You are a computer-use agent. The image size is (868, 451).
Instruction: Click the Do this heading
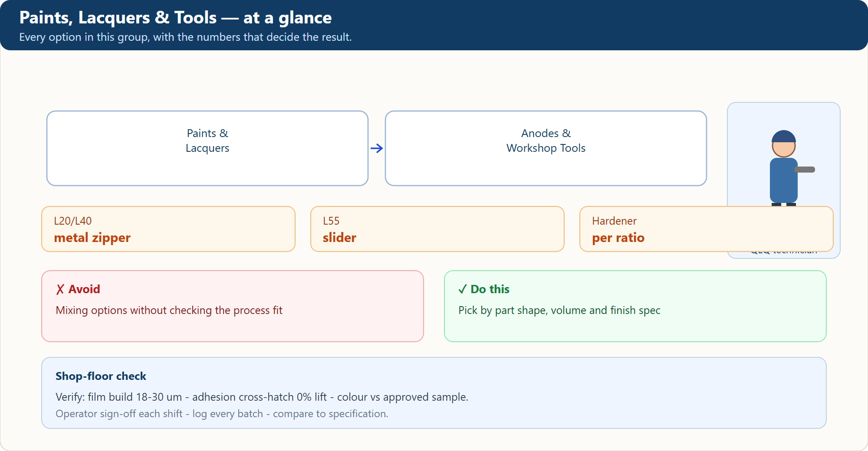[x=490, y=289]
